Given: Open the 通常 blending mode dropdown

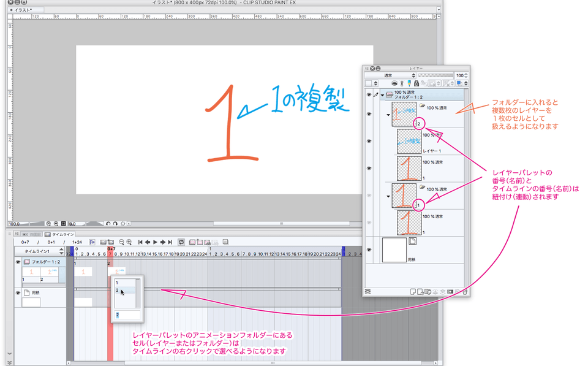Looking at the screenshot, I should pos(391,75).
